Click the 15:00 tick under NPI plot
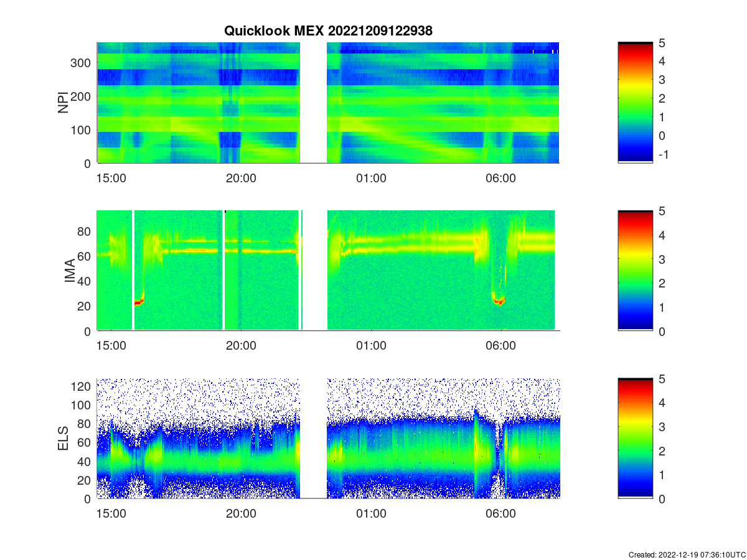 tap(111, 178)
